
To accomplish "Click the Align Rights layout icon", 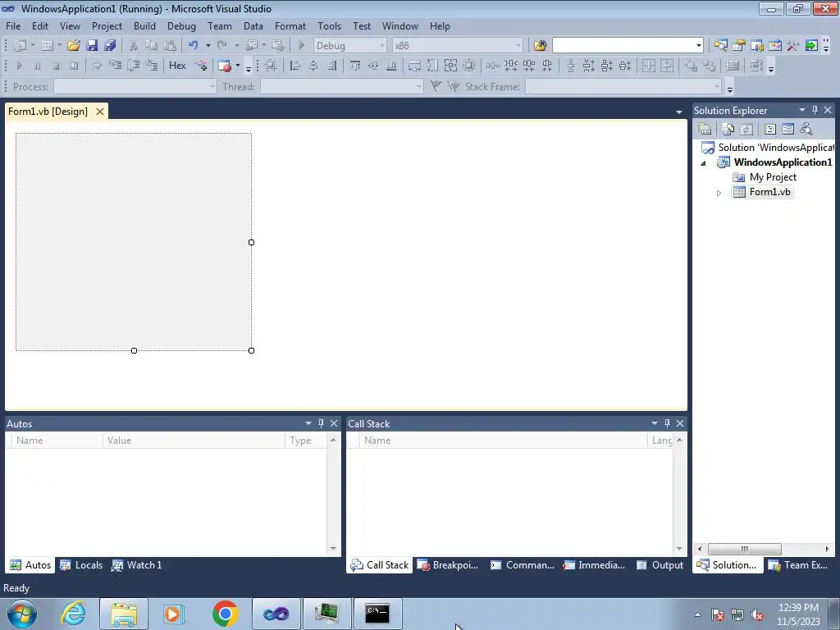I will tap(331, 66).
